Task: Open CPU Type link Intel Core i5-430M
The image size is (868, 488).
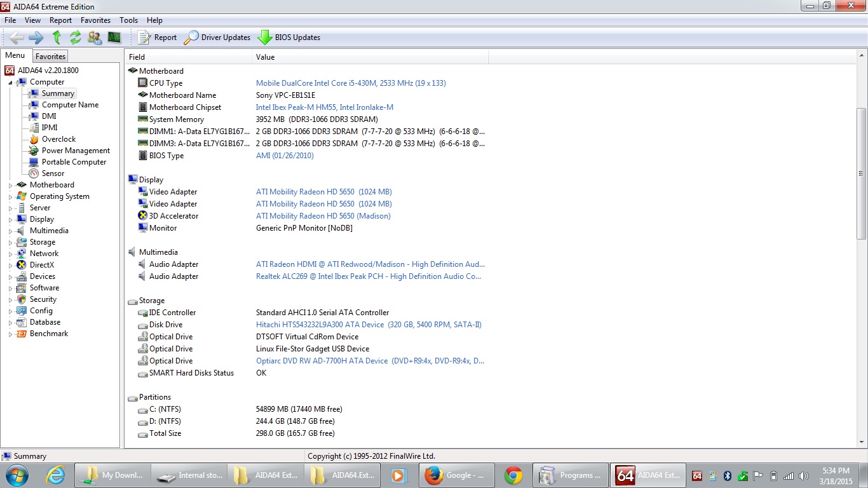Action: click(351, 83)
